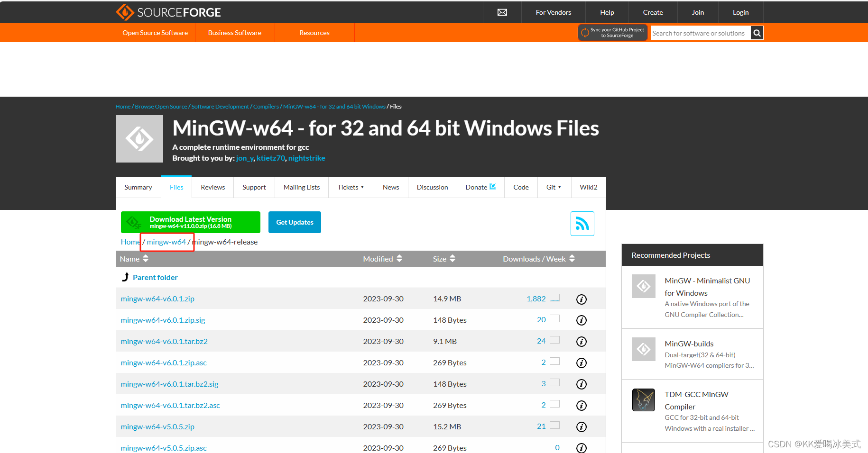Open the Reviews tab

pos(213,187)
